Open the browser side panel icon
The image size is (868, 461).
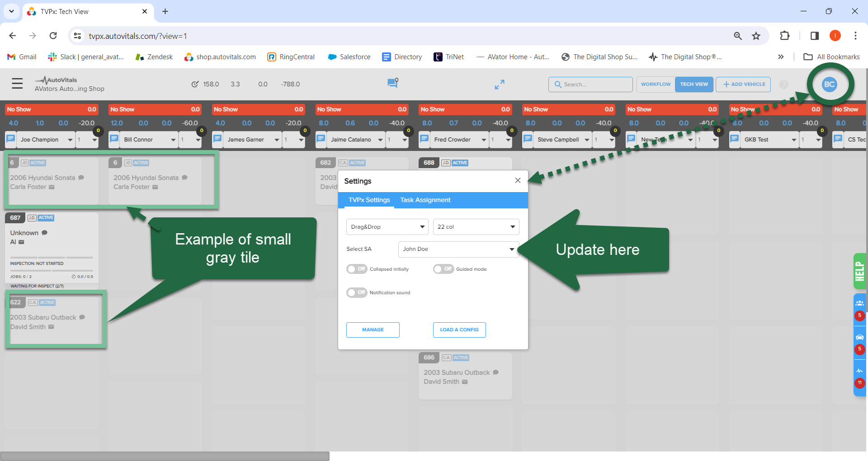[815, 36]
